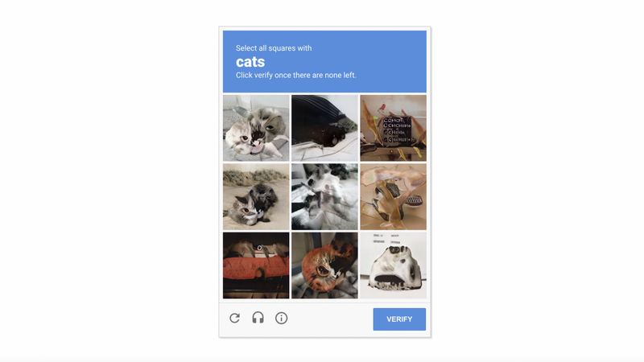Click empty footer space between info icon and VERIFY
This screenshot has width=644, height=362.
pos(331,319)
